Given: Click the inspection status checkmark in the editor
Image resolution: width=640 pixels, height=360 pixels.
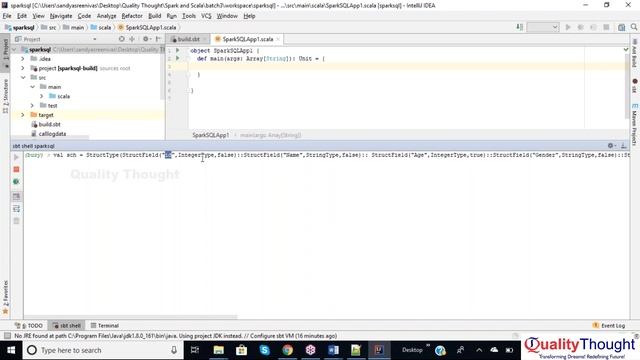Looking at the screenshot, I should coord(626,50).
